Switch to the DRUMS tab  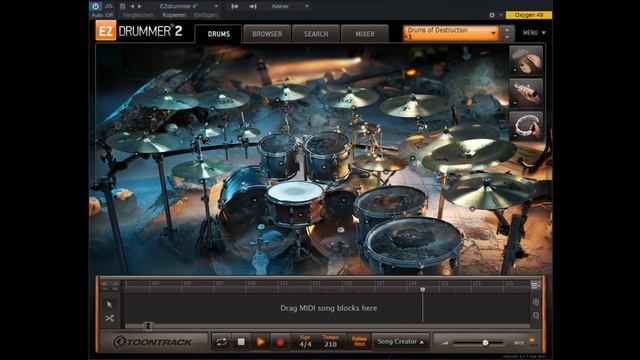coord(219,34)
